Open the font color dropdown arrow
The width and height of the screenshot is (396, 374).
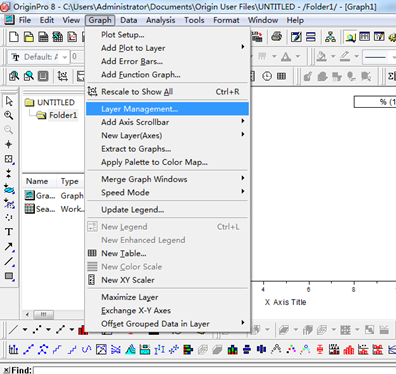pyautogui.click(x=298, y=57)
